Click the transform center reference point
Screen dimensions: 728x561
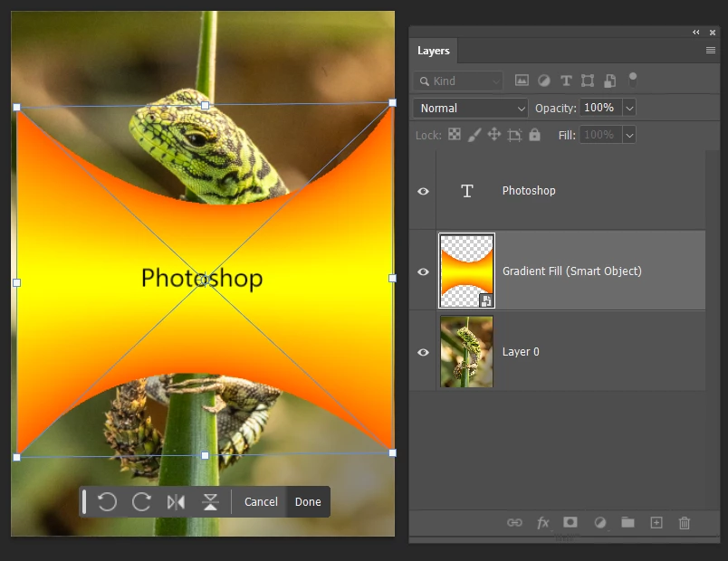coord(204,280)
